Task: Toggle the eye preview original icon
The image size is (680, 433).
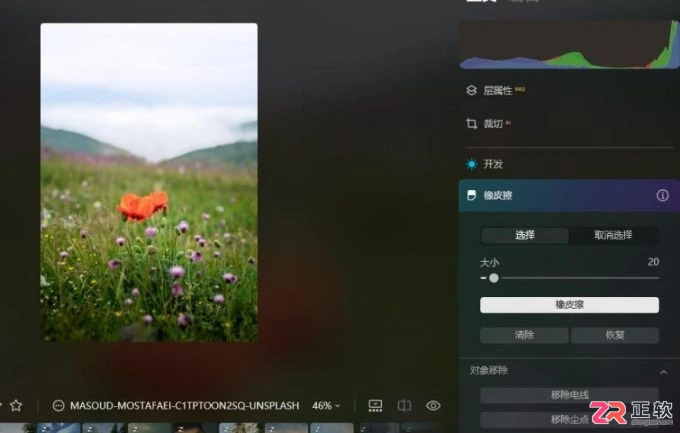Action: click(433, 406)
